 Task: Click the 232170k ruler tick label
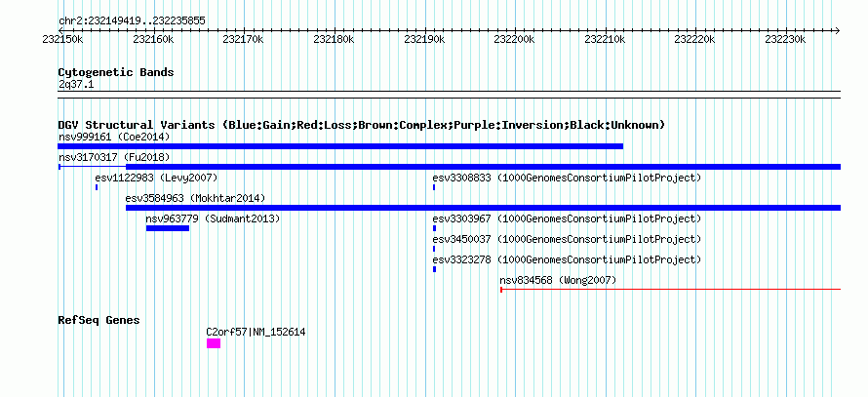(x=244, y=39)
